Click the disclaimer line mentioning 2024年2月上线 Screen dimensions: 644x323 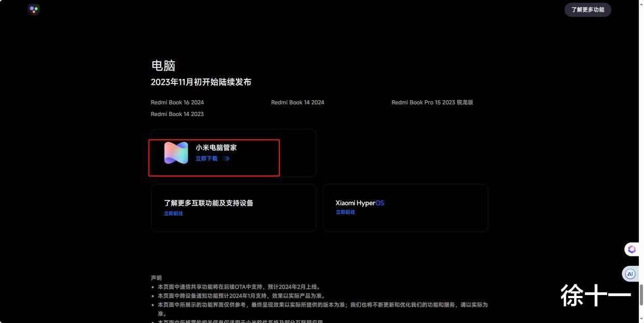240,287
